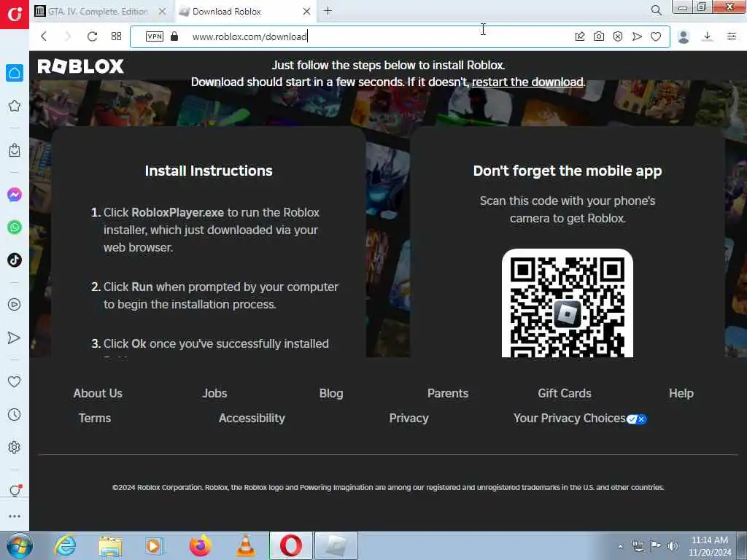Open sidebar heart pinboards icon
The width and height of the screenshot is (747, 560).
(x=15, y=381)
